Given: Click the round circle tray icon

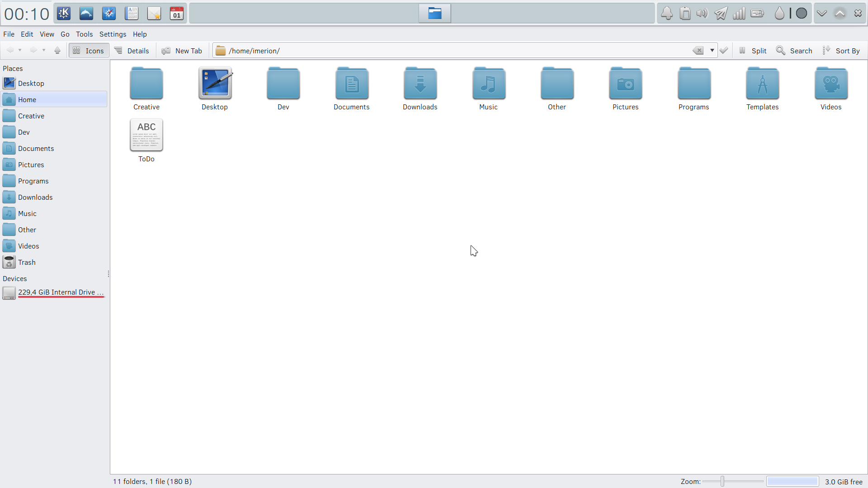Looking at the screenshot, I should pos(802,14).
